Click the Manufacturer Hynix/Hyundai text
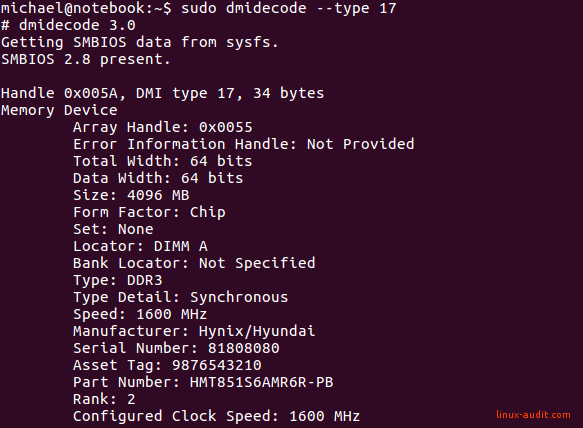 point(194,331)
